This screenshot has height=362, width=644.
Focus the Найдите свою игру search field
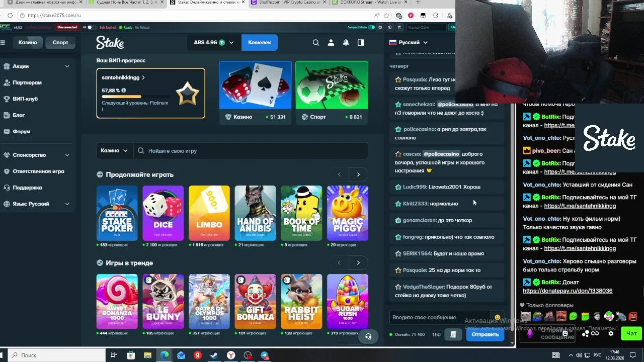click(x=250, y=150)
